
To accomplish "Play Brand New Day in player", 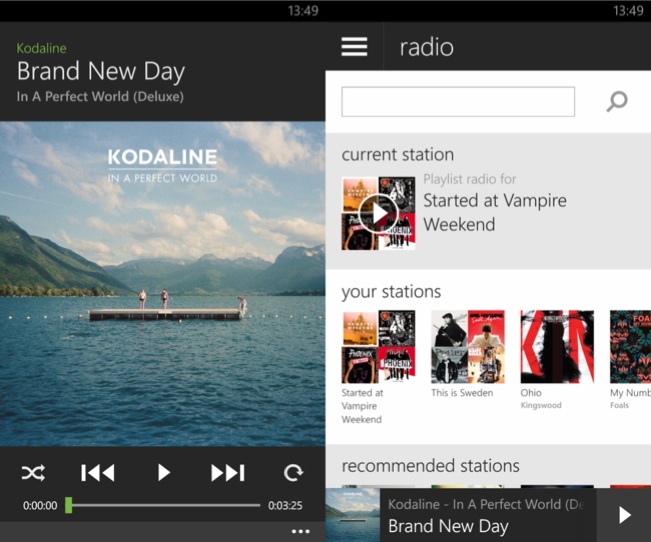I will 164,473.
